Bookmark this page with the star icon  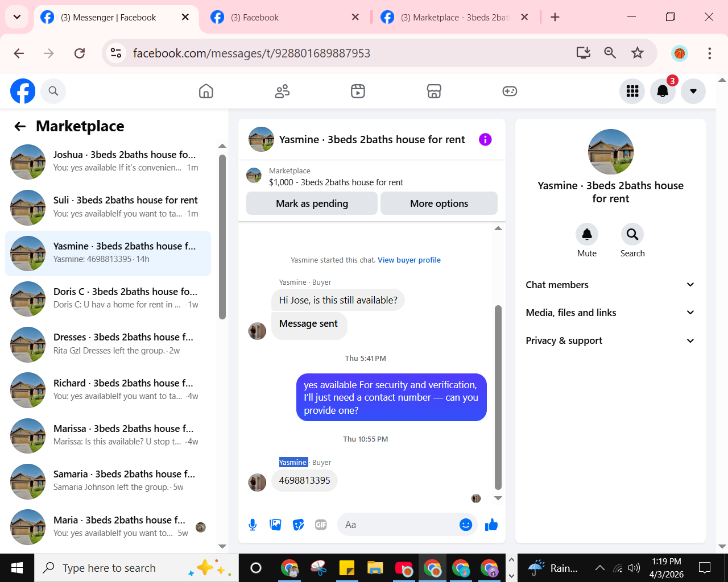[x=638, y=53]
